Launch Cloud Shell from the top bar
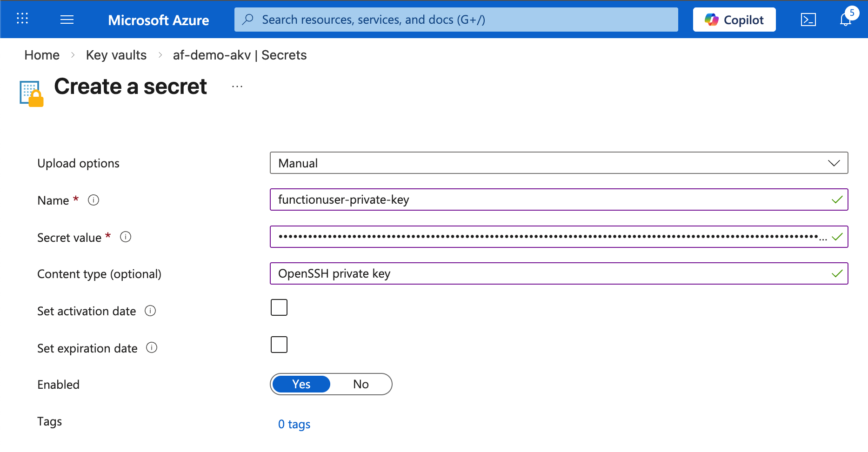Image resolution: width=868 pixels, height=452 pixels. 808,20
